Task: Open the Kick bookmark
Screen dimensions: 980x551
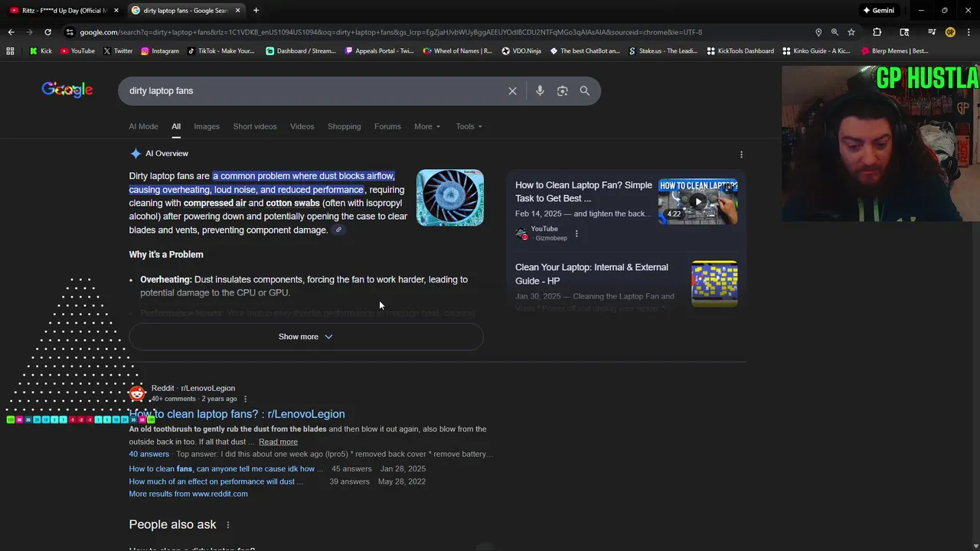Action: pyautogui.click(x=41, y=51)
